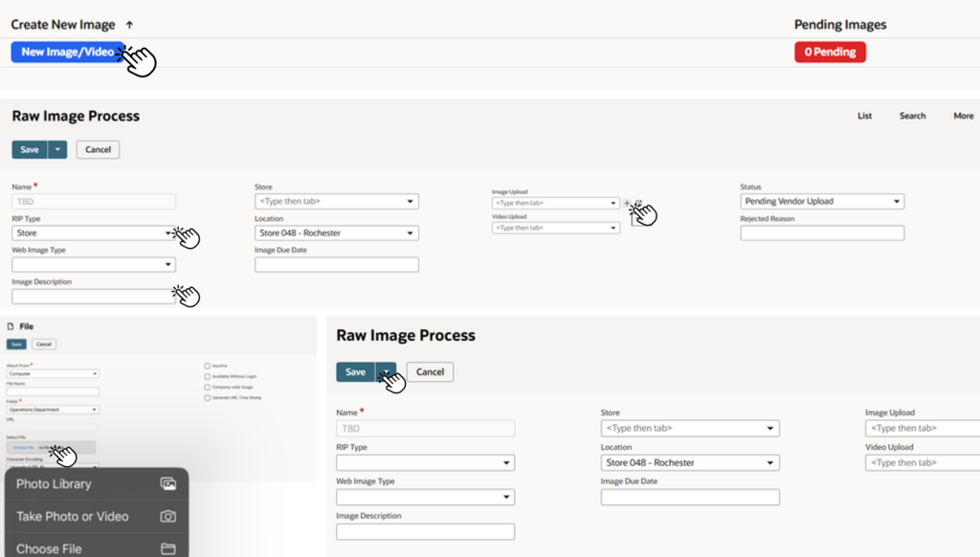
Task: Click Image Due Date field in bottom form
Action: point(690,497)
